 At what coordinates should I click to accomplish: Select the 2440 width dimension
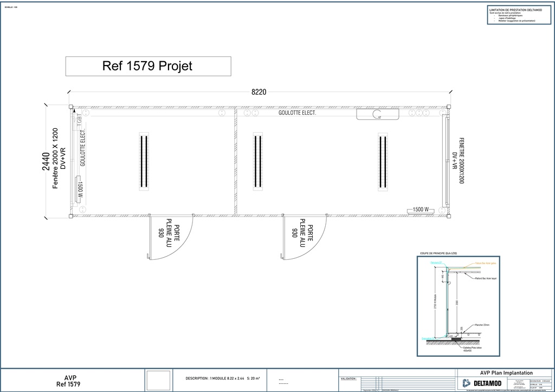click(46, 161)
